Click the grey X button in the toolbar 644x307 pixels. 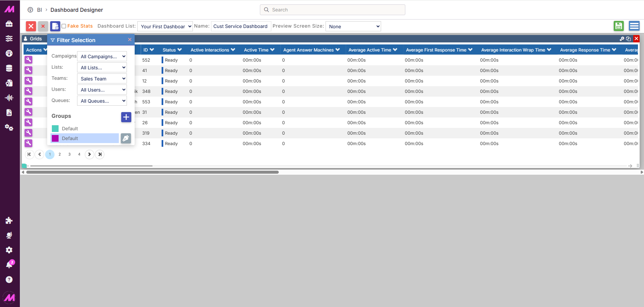[x=43, y=26]
